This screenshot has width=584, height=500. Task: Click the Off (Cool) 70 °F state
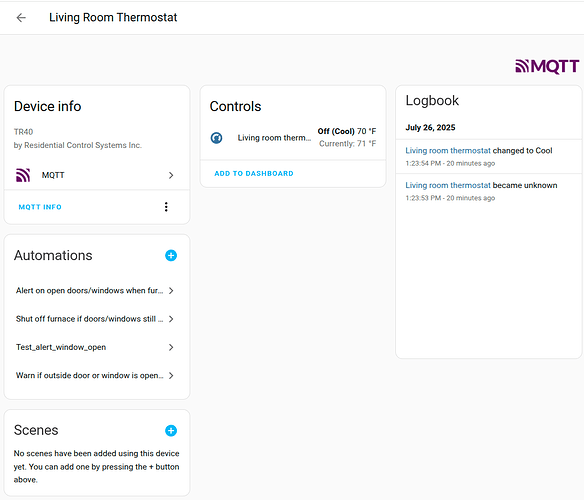coord(347,131)
